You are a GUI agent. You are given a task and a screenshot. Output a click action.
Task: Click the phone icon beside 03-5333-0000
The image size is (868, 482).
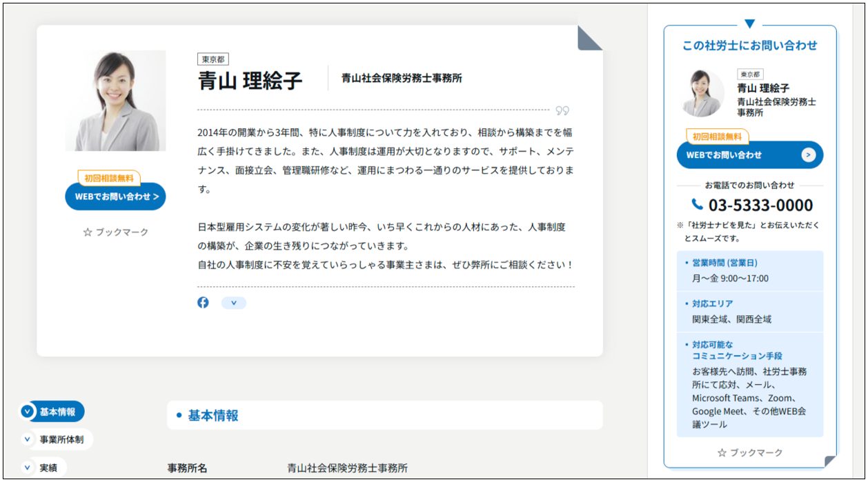(x=696, y=205)
